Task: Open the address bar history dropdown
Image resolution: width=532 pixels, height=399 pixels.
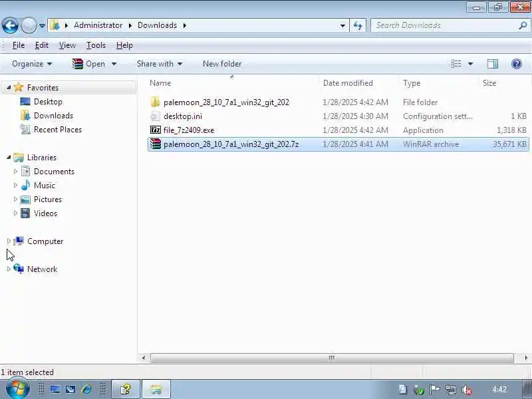Action: (x=342, y=26)
